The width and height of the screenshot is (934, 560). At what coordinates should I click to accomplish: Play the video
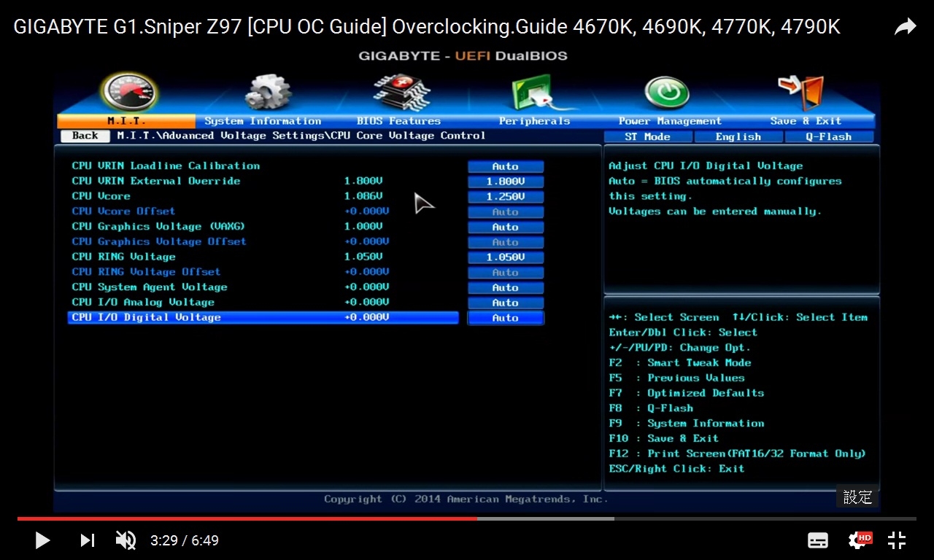pyautogui.click(x=42, y=540)
